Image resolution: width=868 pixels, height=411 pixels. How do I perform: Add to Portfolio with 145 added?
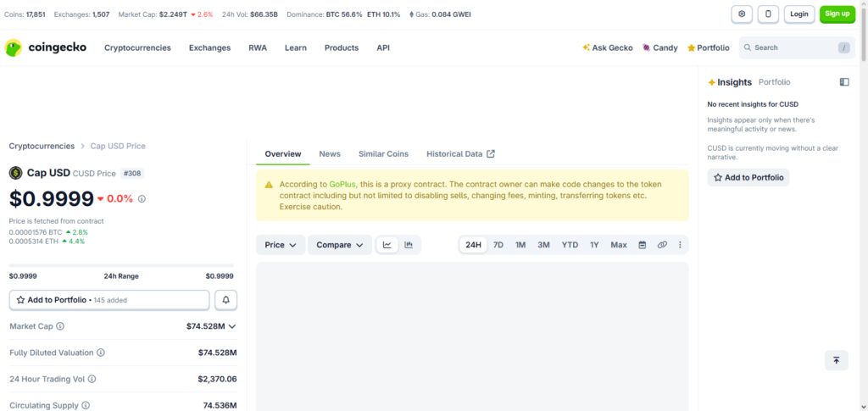click(109, 300)
